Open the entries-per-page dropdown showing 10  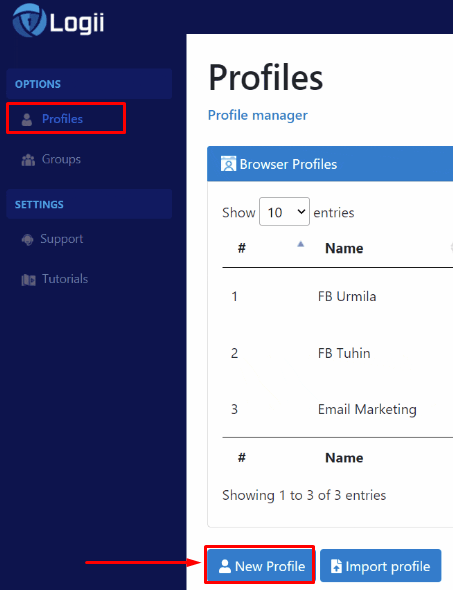click(x=284, y=212)
